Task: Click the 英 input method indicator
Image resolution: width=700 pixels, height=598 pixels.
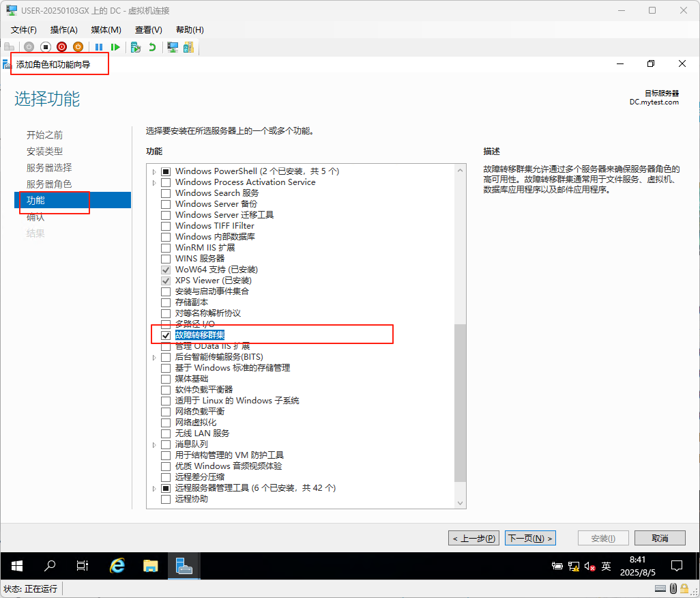Action: tap(606, 567)
